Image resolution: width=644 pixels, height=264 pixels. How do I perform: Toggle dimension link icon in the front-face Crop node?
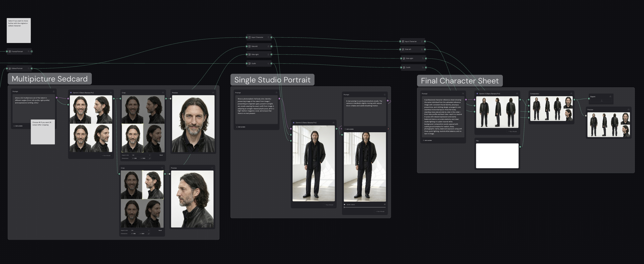[x=150, y=158]
